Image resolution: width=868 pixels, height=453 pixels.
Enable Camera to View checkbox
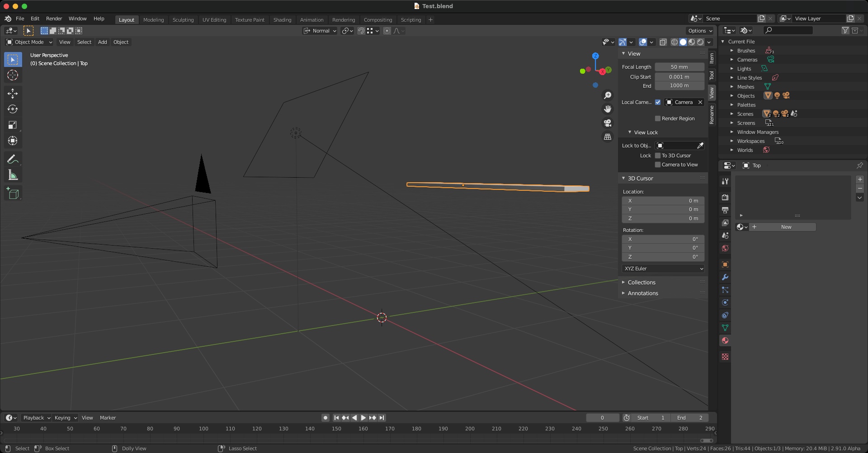[658, 165]
